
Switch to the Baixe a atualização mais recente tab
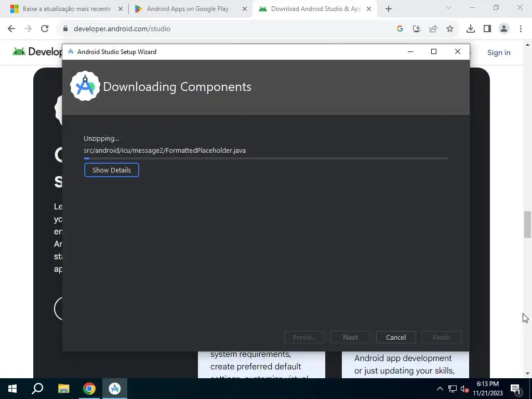(x=66, y=9)
